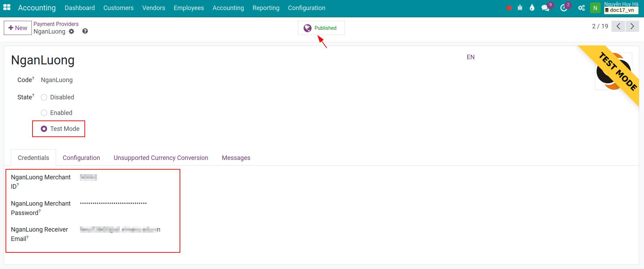644x269 pixels.
Task: Click the red recording indicator icon
Action: tap(509, 8)
